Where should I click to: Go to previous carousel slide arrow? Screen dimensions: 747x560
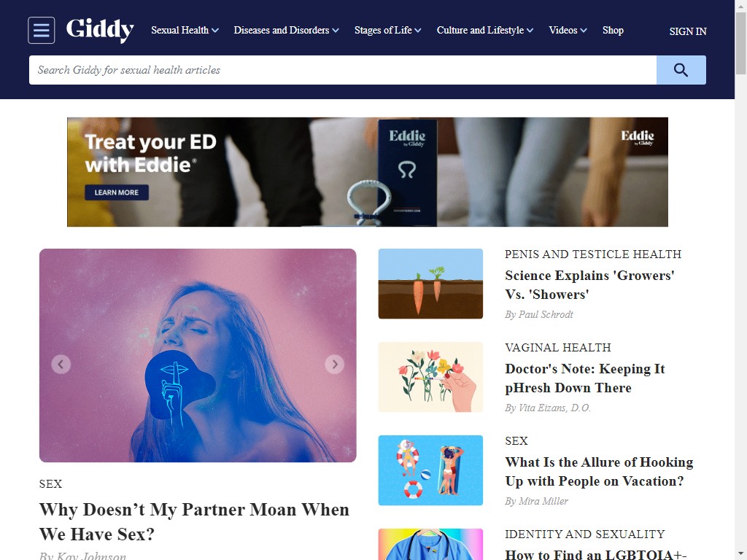coord(61,365)
